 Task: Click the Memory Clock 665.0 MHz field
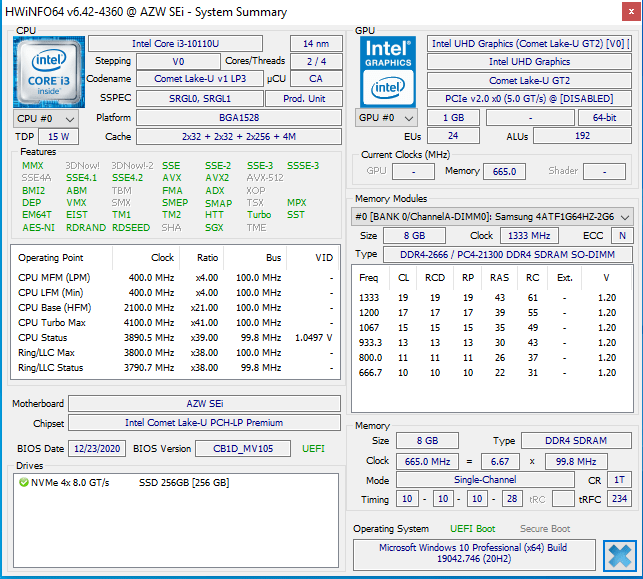coord(427,462)
